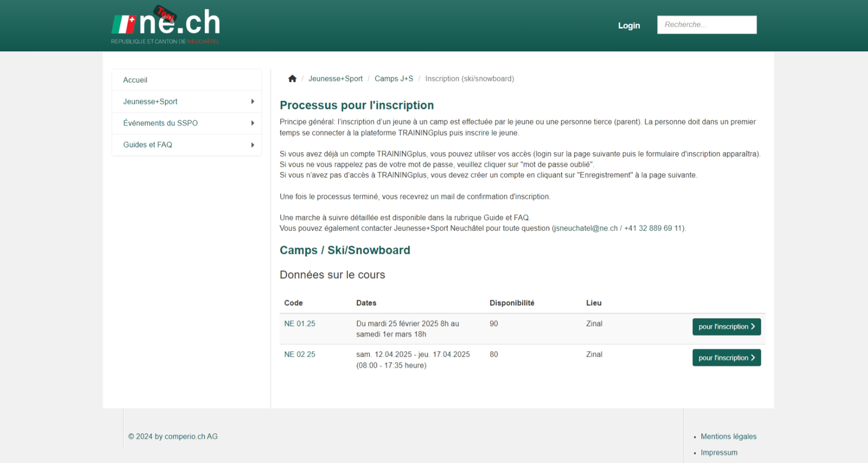Image resolution: width=868 pixels, height=463 pixels.
Task: Click the Disponibilité column header
Action: tap(512, 303)
